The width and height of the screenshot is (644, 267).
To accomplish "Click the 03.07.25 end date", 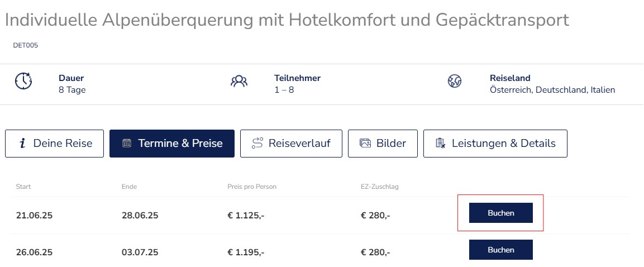I will click(140, 252).
